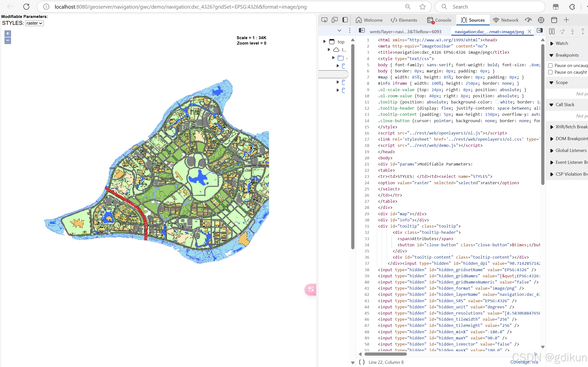Collapse the Scope section
The image size is (588, 367).
(552, 83)
